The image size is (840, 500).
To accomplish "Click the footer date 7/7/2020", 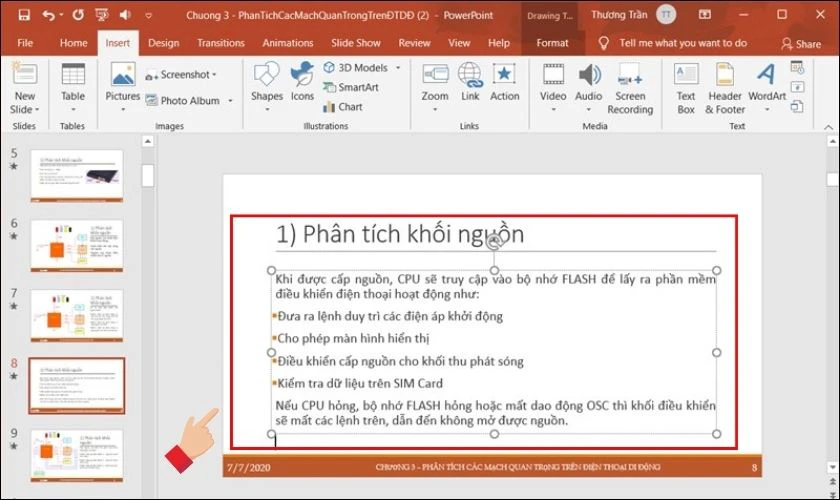I will coord(248,467).
